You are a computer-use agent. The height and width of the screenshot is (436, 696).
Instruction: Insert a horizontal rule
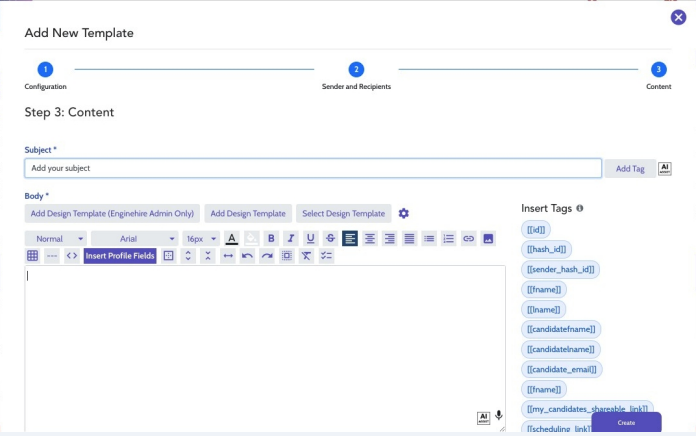(52, 256)
